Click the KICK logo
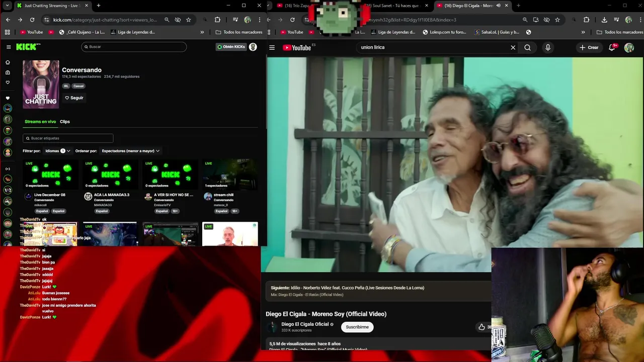The height and width of the screenshot is (362, 644). point(28,47)
